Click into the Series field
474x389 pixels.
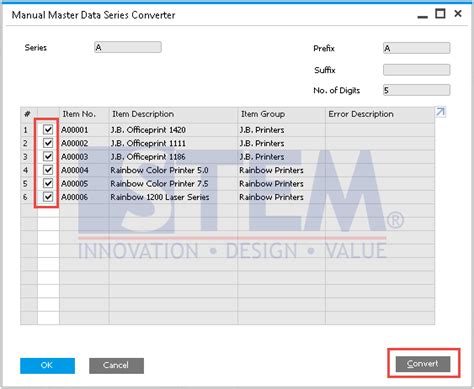(128, 47)
